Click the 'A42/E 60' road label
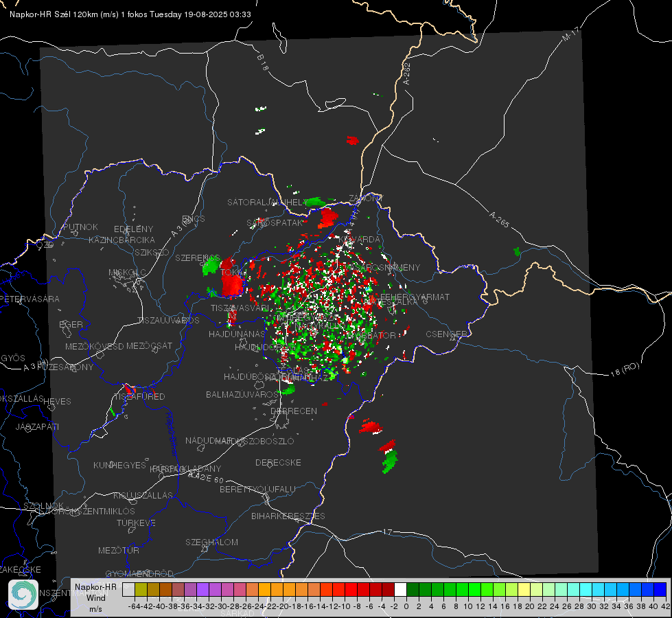 tap(206, 477)
